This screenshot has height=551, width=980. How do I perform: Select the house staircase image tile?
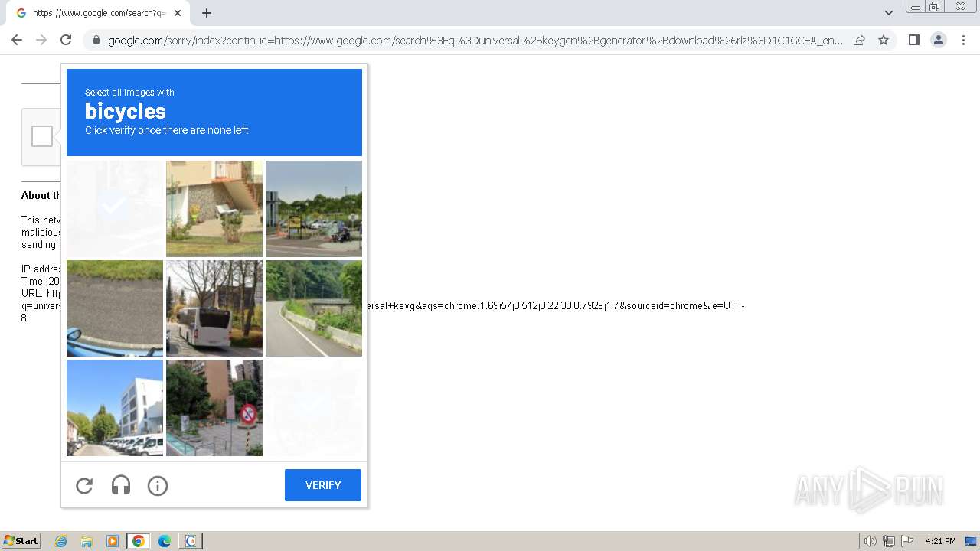[214, 209]
